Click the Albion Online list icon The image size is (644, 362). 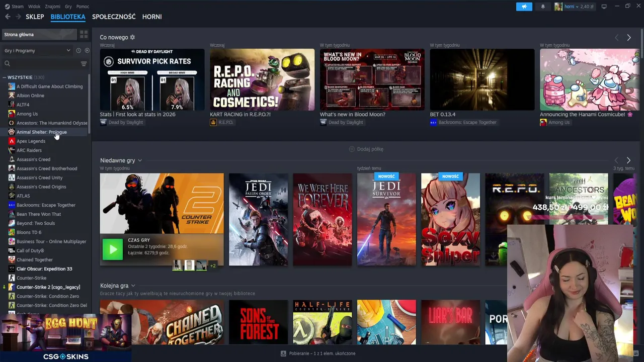[12, 96]
